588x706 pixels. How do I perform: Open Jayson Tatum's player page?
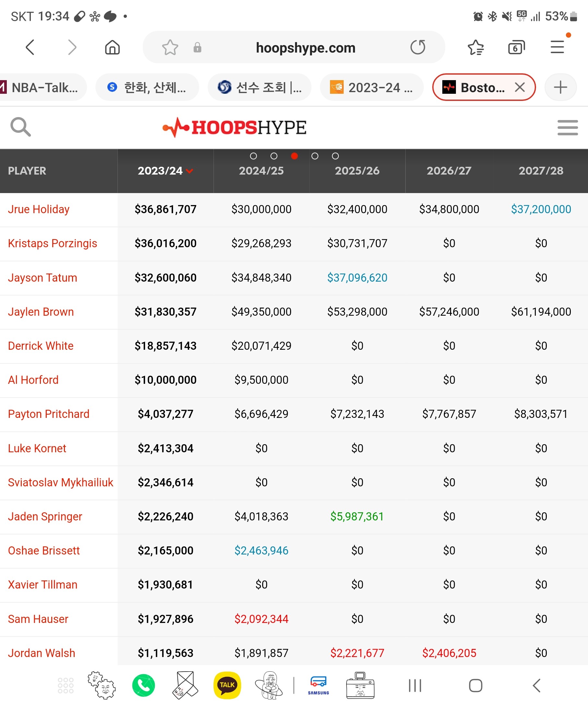43,278
